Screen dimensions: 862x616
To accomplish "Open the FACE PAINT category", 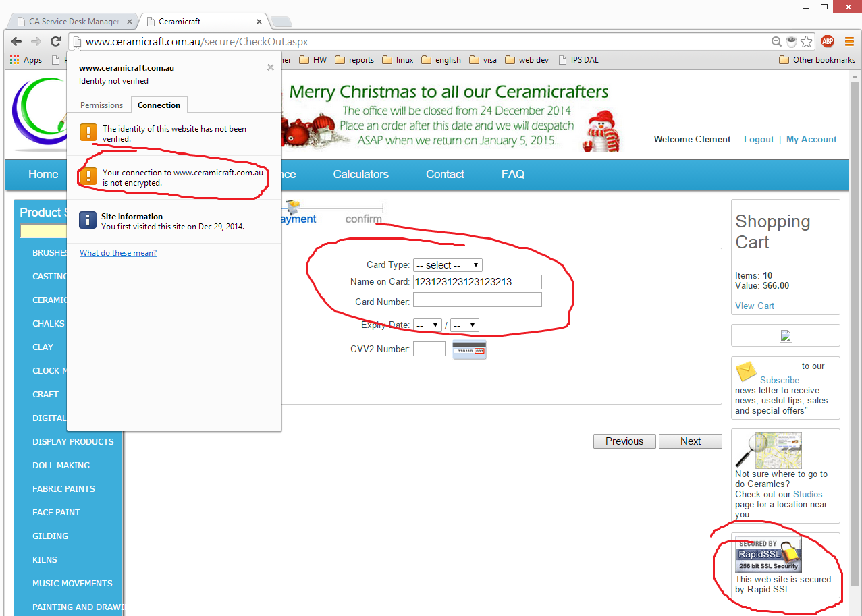I will pyautogui.click(x=56, y=513).
